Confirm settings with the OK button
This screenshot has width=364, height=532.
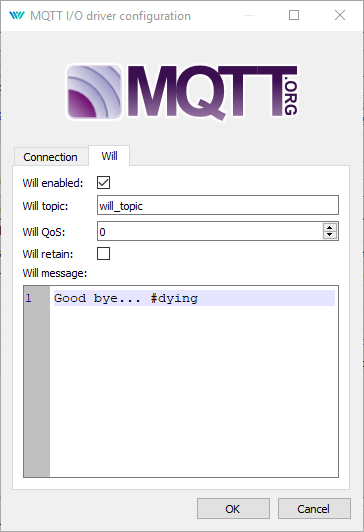233,509
